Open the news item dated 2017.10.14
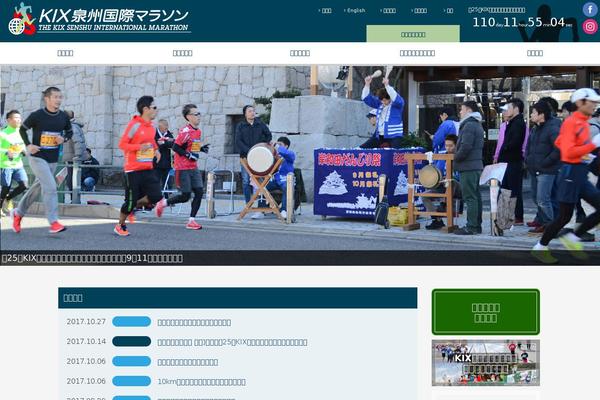600x400 pixels. point(232,342)
